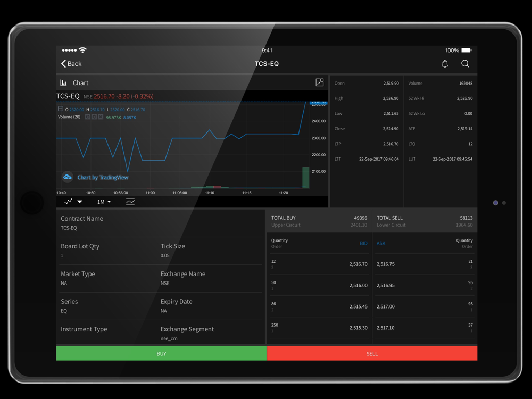Tap the battery indicator in status bar
The image size is (532, 399).
467,50
